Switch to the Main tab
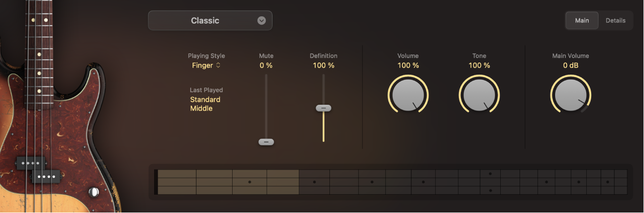The width and height of the screenshot is (644, 213). (x=582, y=21)
